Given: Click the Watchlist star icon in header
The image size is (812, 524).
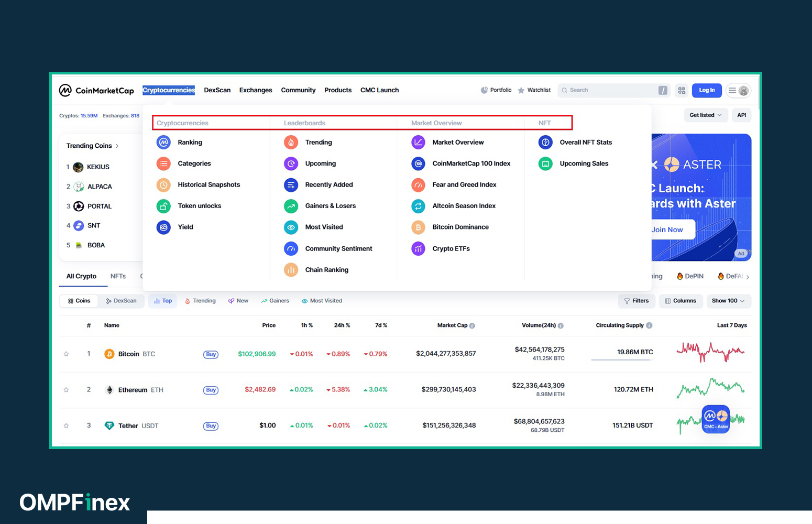Looking at the screenshot, I should tap(521, 90).
